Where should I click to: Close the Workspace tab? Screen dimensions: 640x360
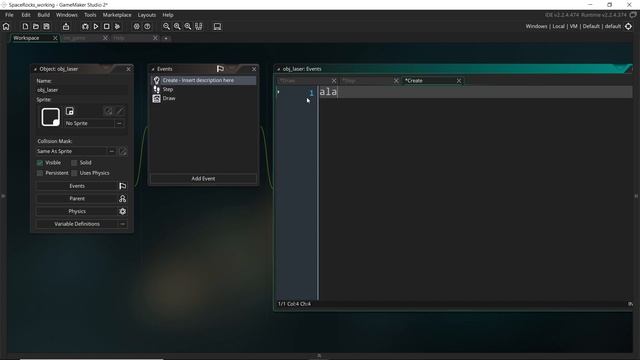coord(55,38)
